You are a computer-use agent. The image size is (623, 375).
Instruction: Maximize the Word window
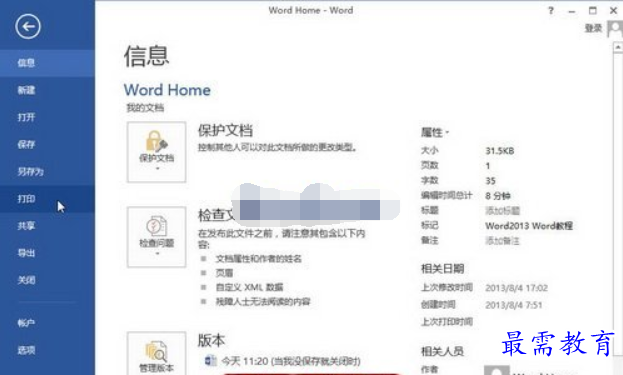pos(592,11)
